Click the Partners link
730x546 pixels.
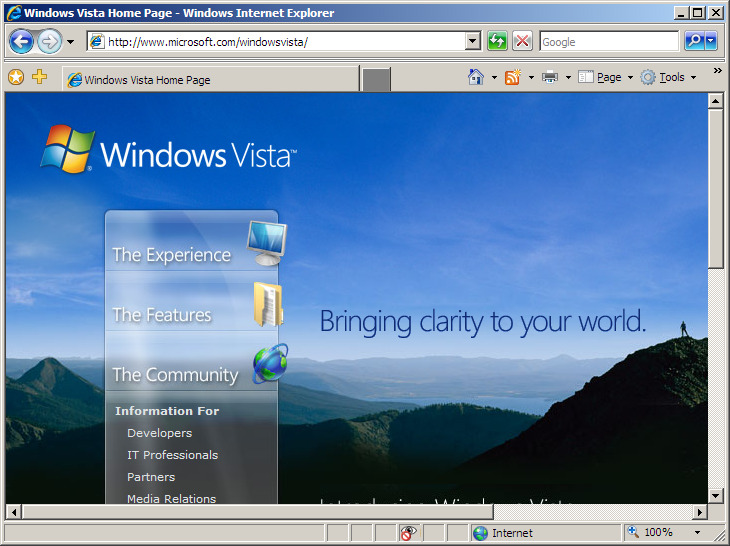(151, 477)
